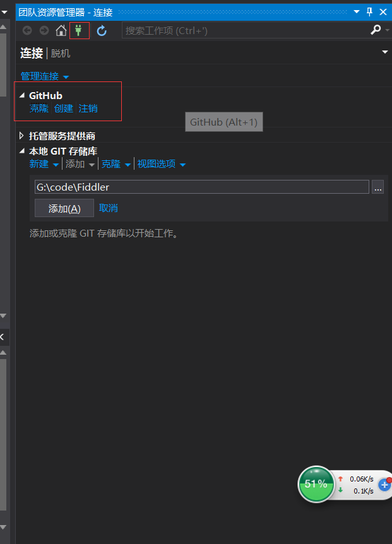Screen dimensions: 392x544
Task: Open the 新建 dropdown under local Git repositories
Action: tap(44, 163)
